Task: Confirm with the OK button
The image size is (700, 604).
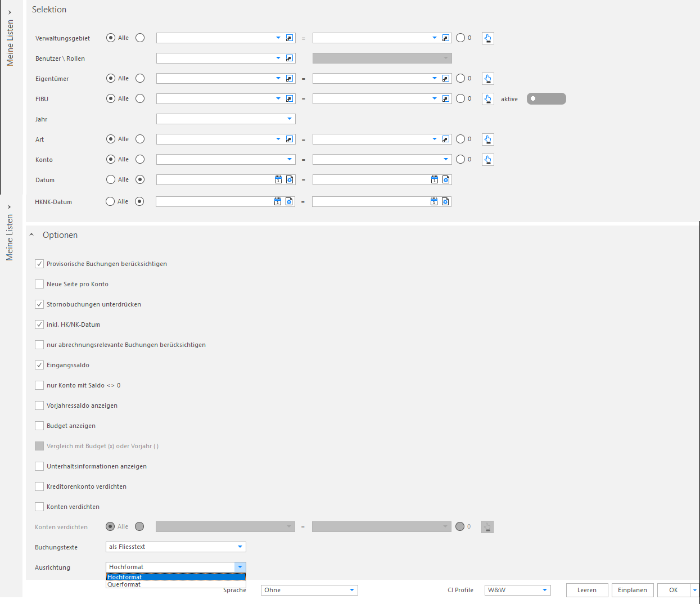Action: tap(674, 591)
